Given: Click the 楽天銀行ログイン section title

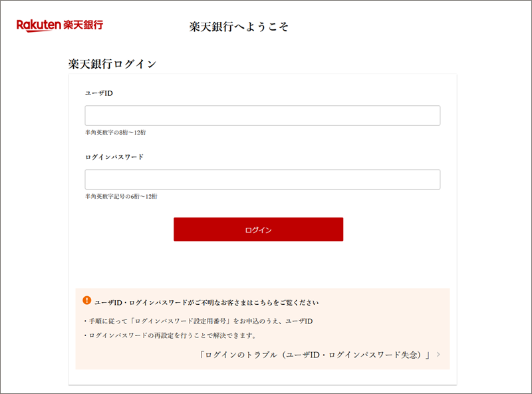Looking at the screenshot, I should tap(112, 65).
